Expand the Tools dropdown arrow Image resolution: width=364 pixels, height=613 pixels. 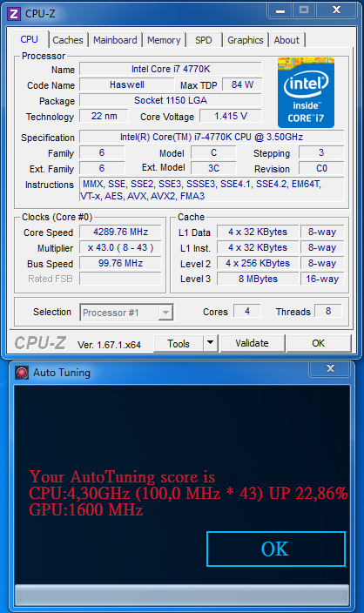tap(211, 344)
